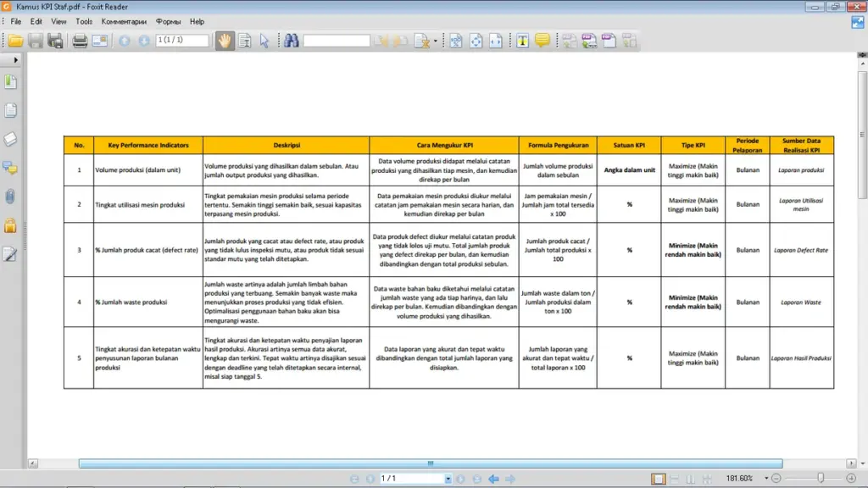Image resolution: width=868 pixels, height=488 pixels.
Task: Click horizontal scrollbar left arrow
Action: pos(33,463)
